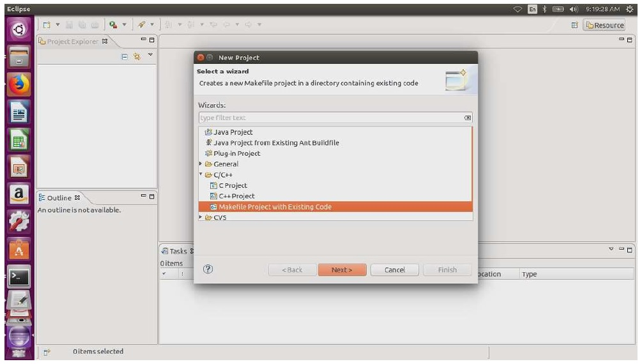Viewport: 642px width, 364px height.
Task: Expand the CVS wizard folder
Action: point(201,218)
